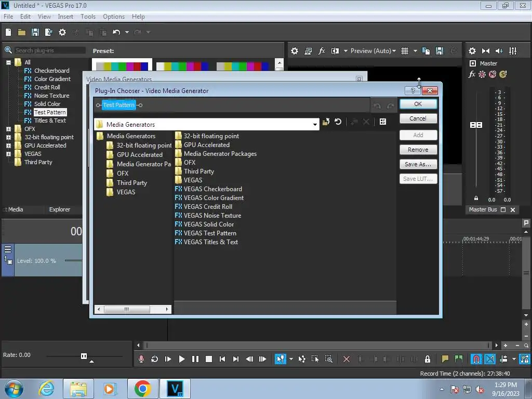Screen dimensions: 532x399
Task: Toggle Loop Playback button
Action: click(x=154, y=359)
